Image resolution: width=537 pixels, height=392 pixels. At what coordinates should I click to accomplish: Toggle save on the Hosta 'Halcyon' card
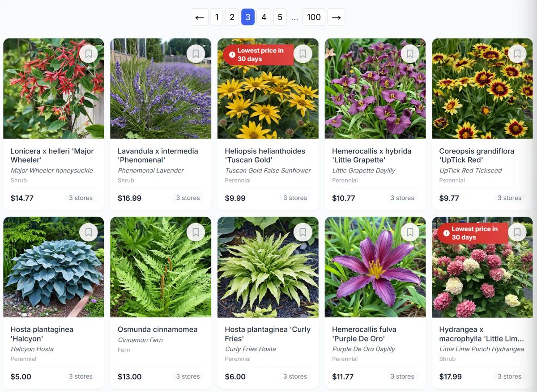click(88, 232)
